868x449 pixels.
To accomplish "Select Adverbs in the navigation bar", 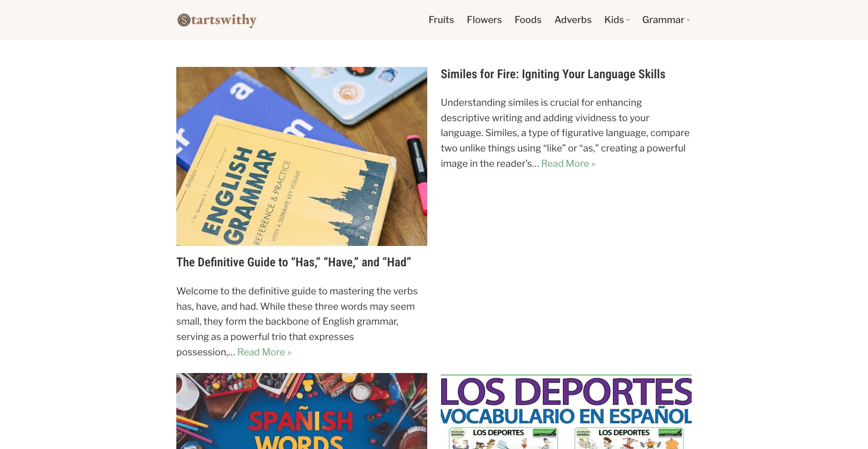I will pyautogui.click(x=573, y=20).
